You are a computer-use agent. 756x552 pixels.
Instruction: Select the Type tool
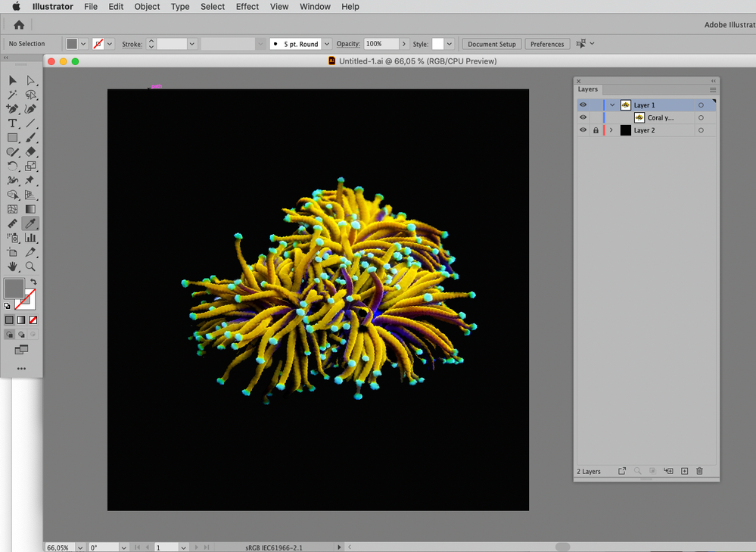pyautogui.click(x=13, y=123)
